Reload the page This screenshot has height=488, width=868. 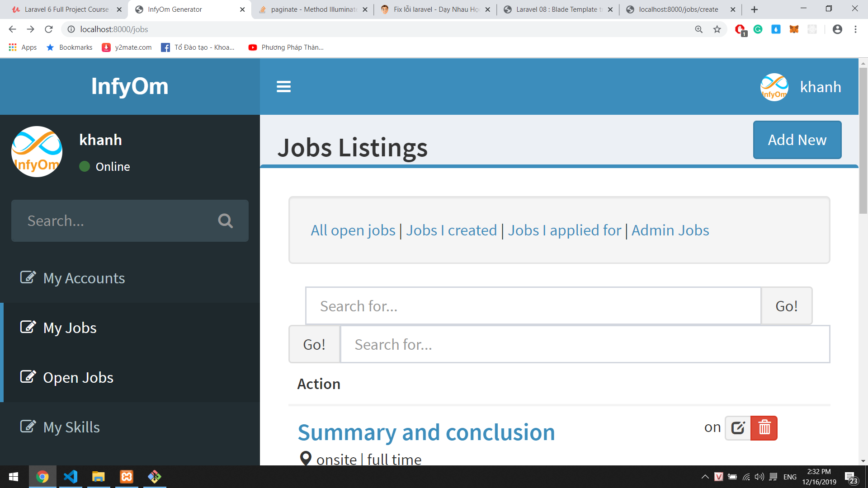click(49, 29)
